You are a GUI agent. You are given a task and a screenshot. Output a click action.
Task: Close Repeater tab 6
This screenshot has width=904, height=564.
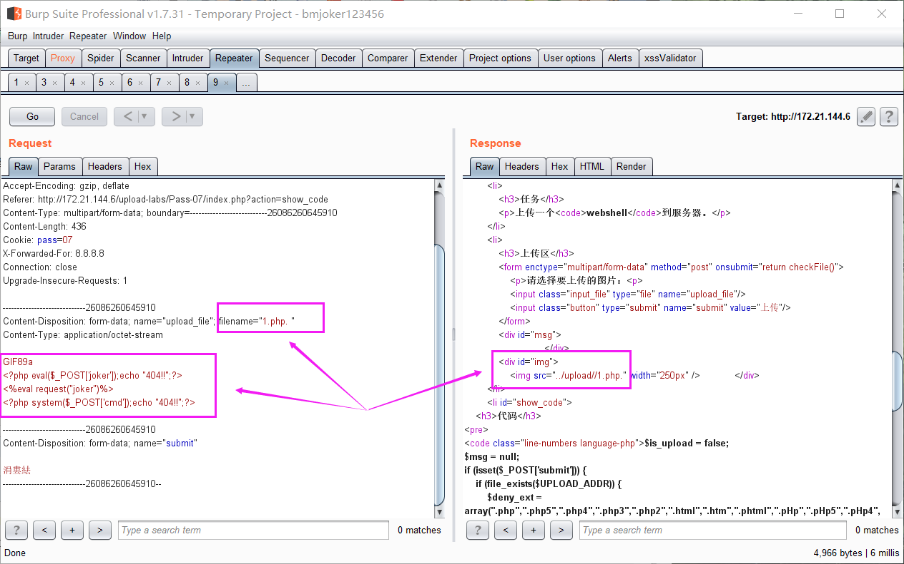[x=141, y=83]
